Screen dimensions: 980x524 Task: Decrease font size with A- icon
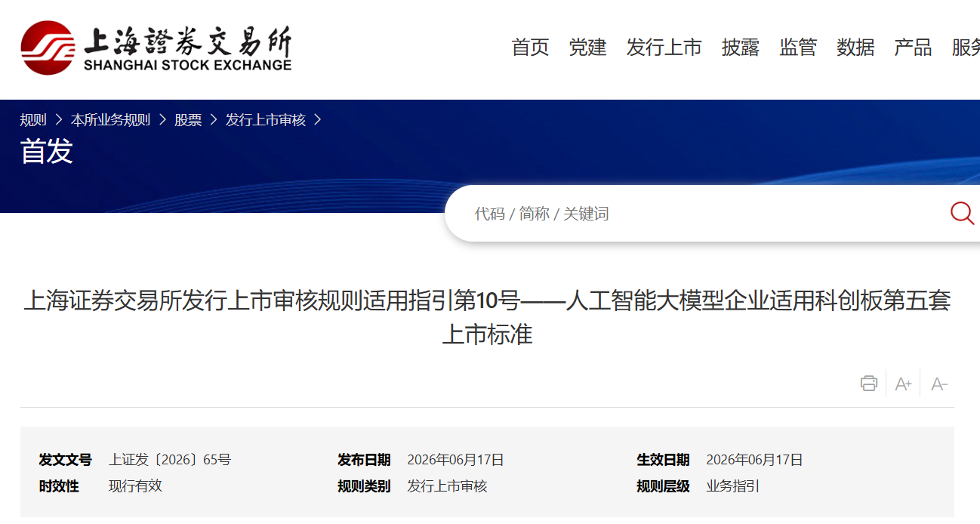tap(938, 384)
